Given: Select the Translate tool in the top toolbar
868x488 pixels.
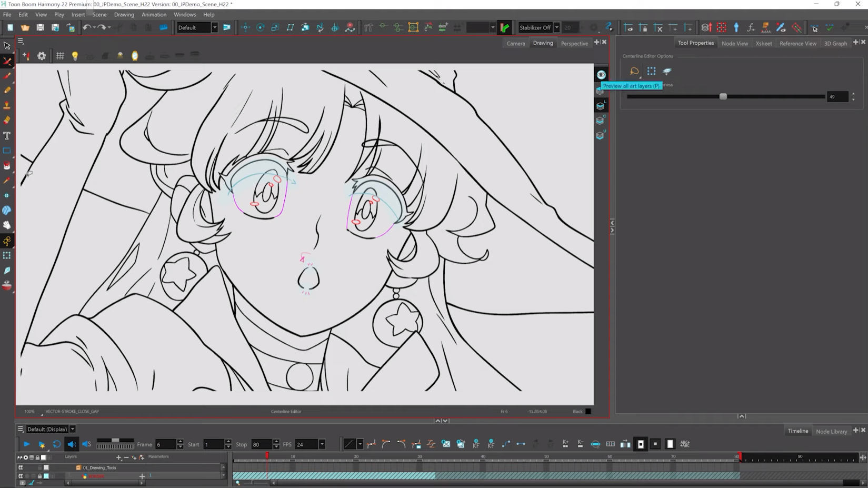Looking at the screenshot, I should click(x=245, y=27).
